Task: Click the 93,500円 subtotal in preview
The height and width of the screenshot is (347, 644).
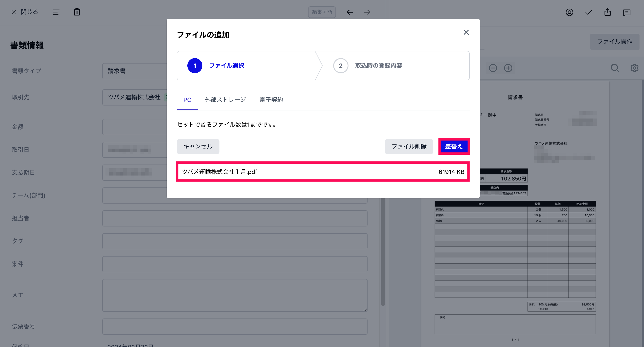Action: coord(588,305)
